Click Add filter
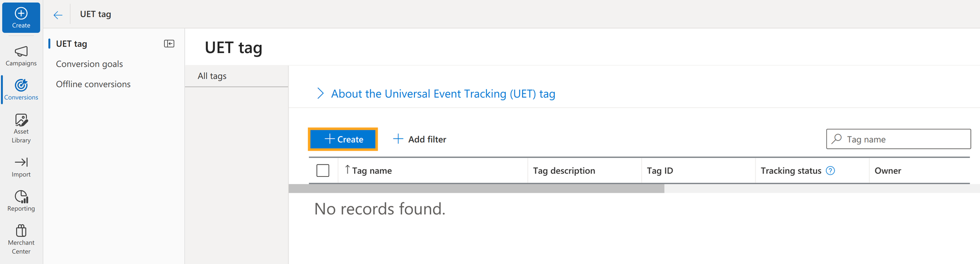Viewport: 980px width, 264px height. [420, 139]
